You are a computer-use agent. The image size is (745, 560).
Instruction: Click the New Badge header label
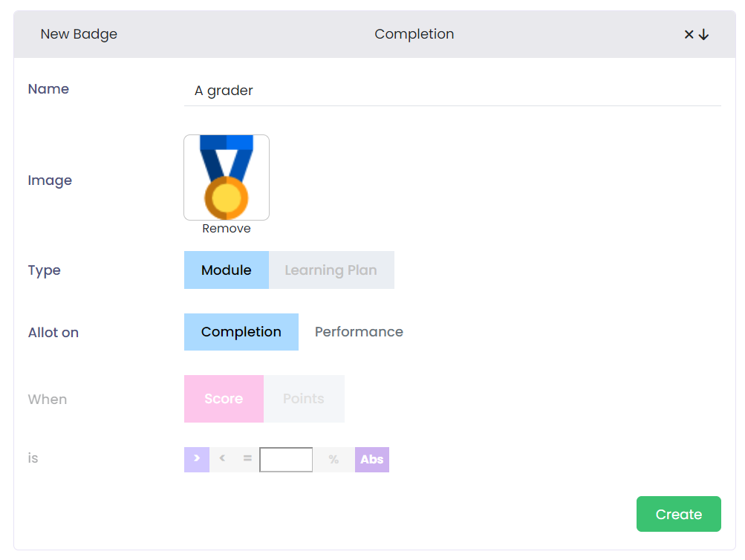[x=79, y=34]
